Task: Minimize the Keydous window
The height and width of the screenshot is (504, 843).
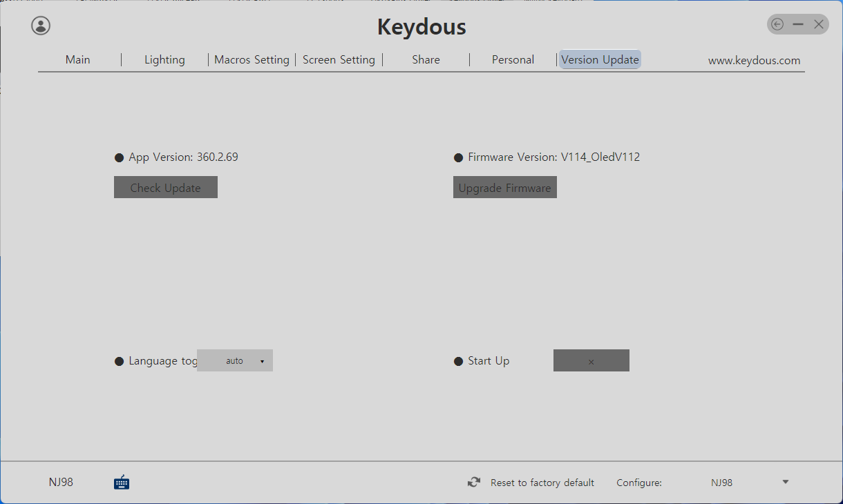Action: pos(798,24)
